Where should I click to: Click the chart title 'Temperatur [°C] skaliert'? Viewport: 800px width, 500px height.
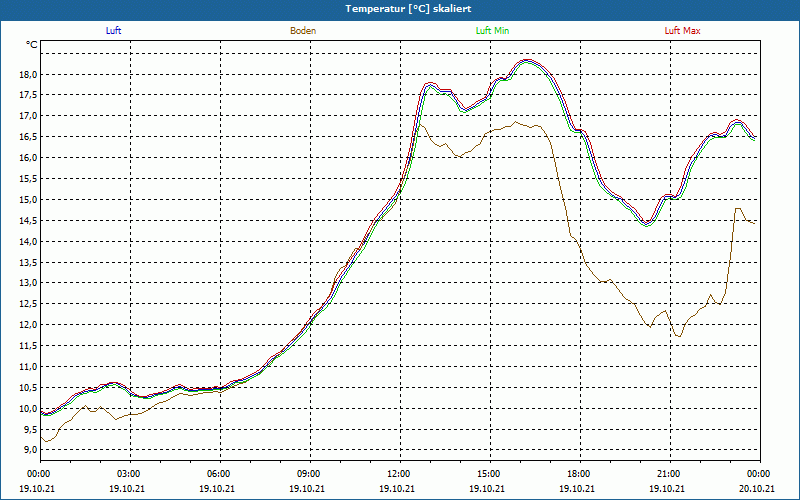pos(408,9)
